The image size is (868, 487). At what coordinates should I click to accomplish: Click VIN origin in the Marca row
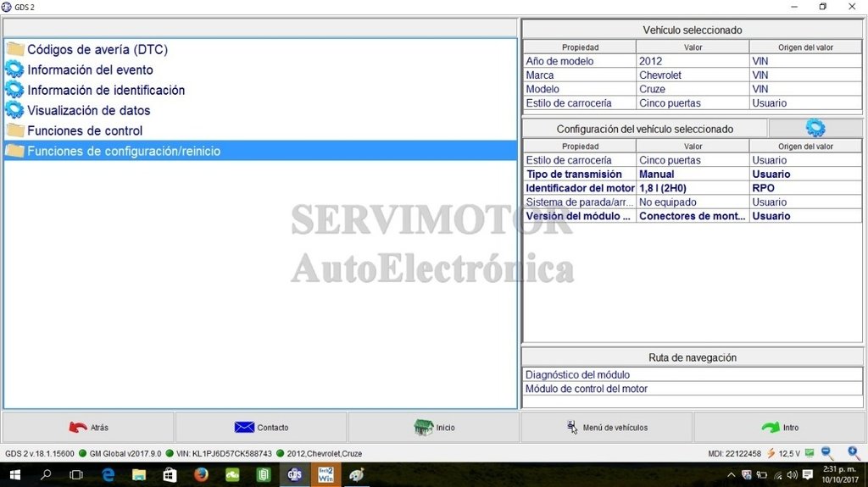(805, 75)
